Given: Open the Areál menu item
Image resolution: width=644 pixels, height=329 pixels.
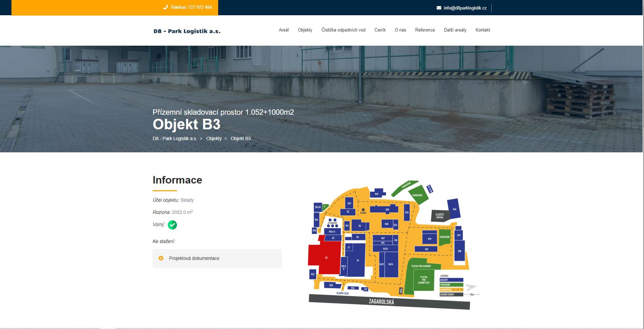Looking at the screenshot, I should [x=284, y=30].
